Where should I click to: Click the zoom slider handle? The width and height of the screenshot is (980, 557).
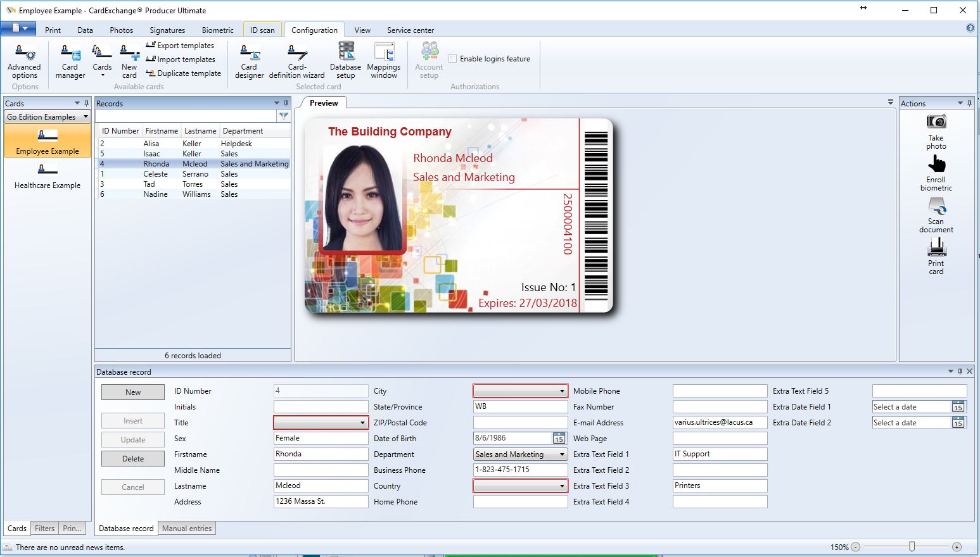click(912, 547)
